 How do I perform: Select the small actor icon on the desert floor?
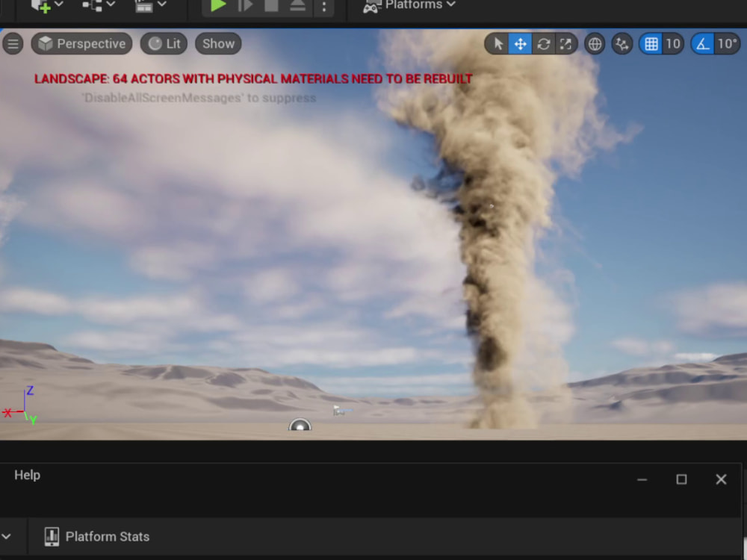[x=341, y=410]
